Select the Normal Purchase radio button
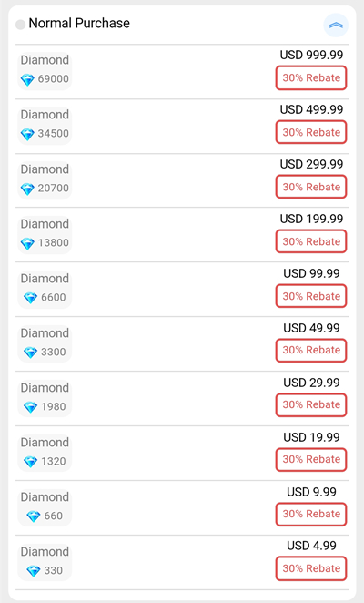 pyautogui.click(x=20, y=25)
